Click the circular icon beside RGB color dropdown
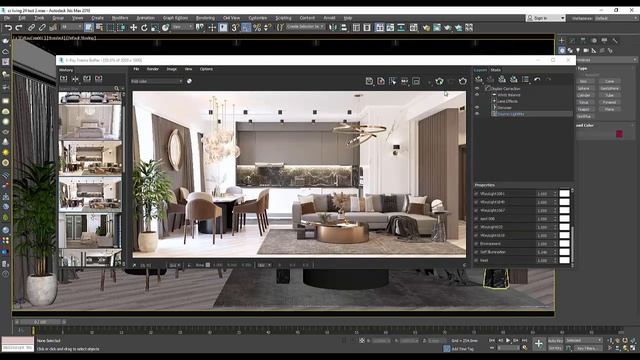The image size is (640, 360). (x=189, y=81)
